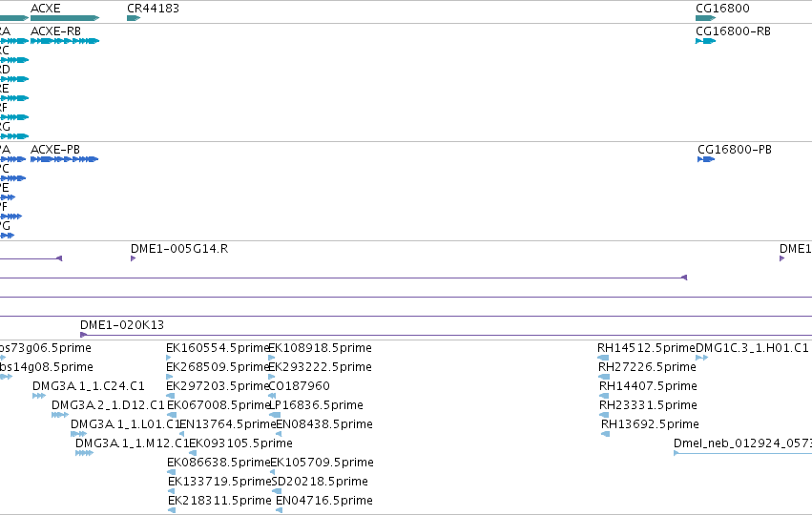Click the SD20218.5prime arrow glyph
Screen dimensions: 812x515
click(277, 491)
